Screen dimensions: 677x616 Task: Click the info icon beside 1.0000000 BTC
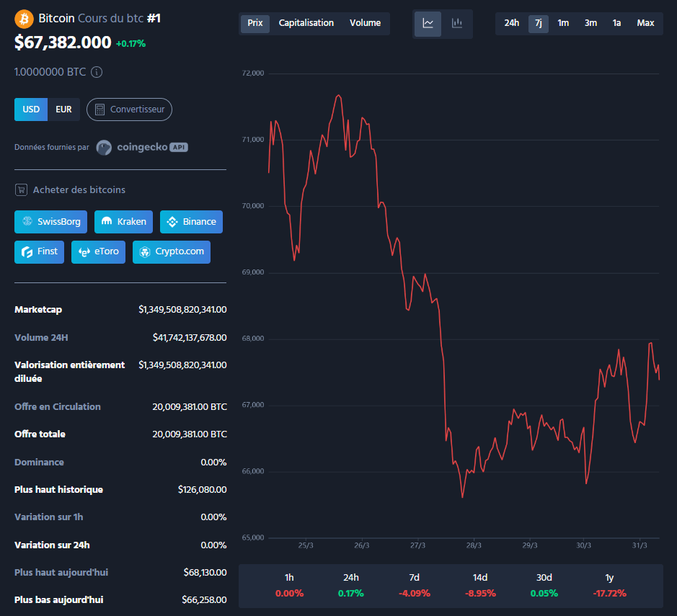97,72
